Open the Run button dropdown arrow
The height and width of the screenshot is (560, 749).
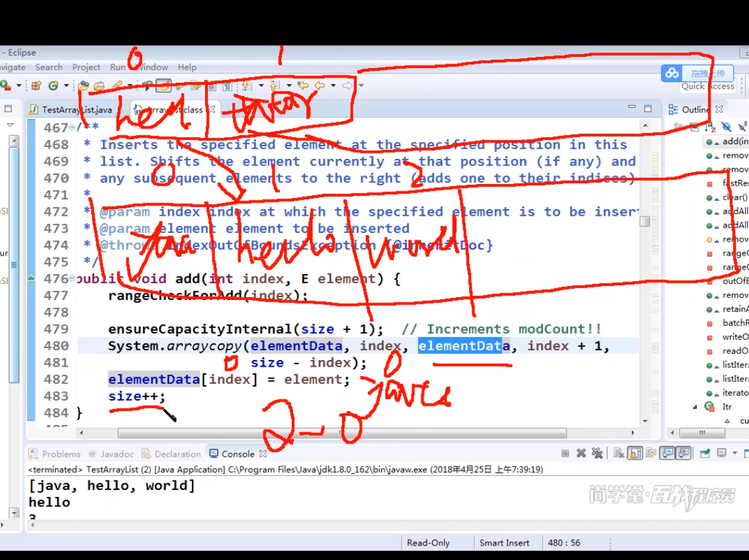coord(19,85)
